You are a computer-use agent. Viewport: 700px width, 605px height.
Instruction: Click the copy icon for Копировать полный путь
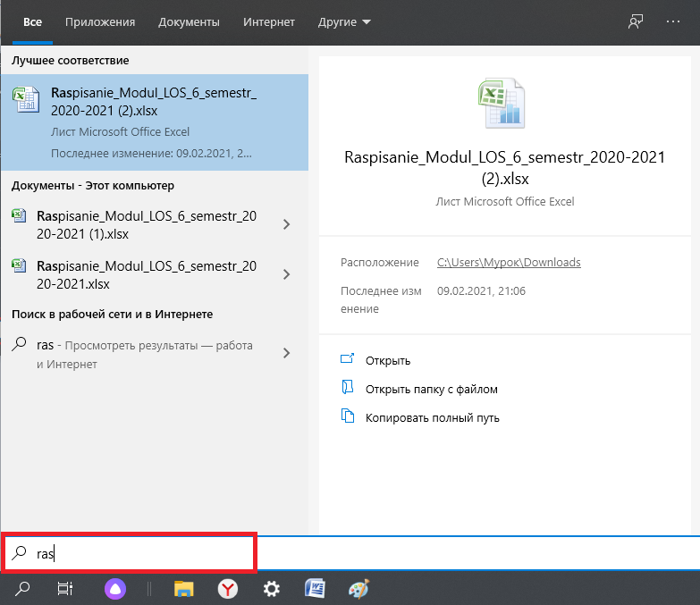pyautogui.click(x=348, y=416)
